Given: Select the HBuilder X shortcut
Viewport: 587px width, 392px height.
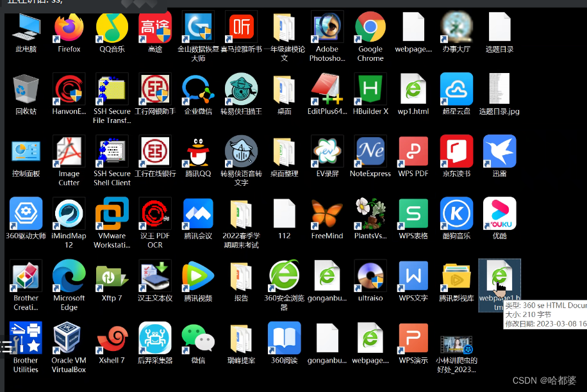Looking at the screenshot, I should click(370, 89).
